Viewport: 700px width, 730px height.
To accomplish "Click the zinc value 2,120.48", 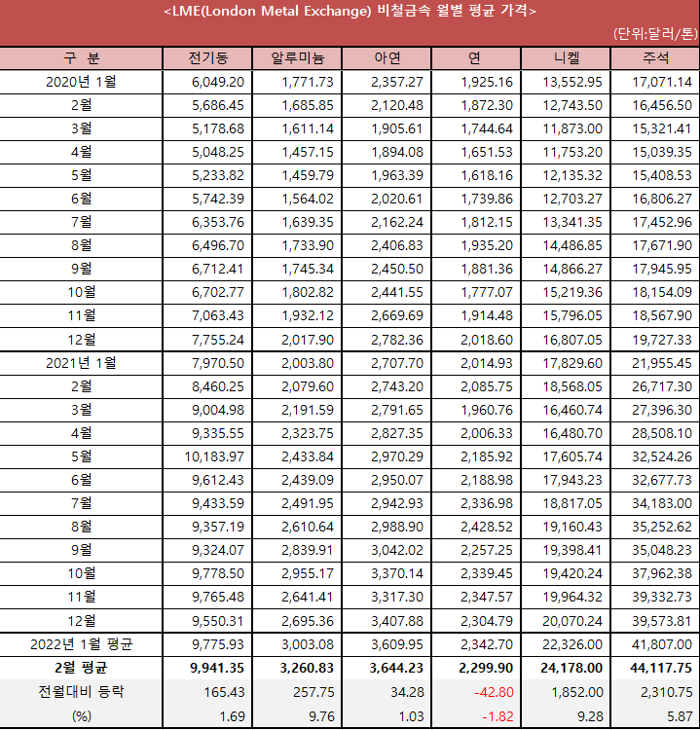I will coord(397,105).
